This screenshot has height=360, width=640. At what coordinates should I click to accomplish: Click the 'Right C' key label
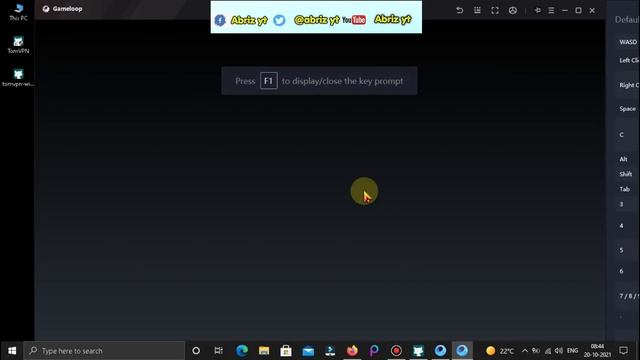click(x=629, y=85)
